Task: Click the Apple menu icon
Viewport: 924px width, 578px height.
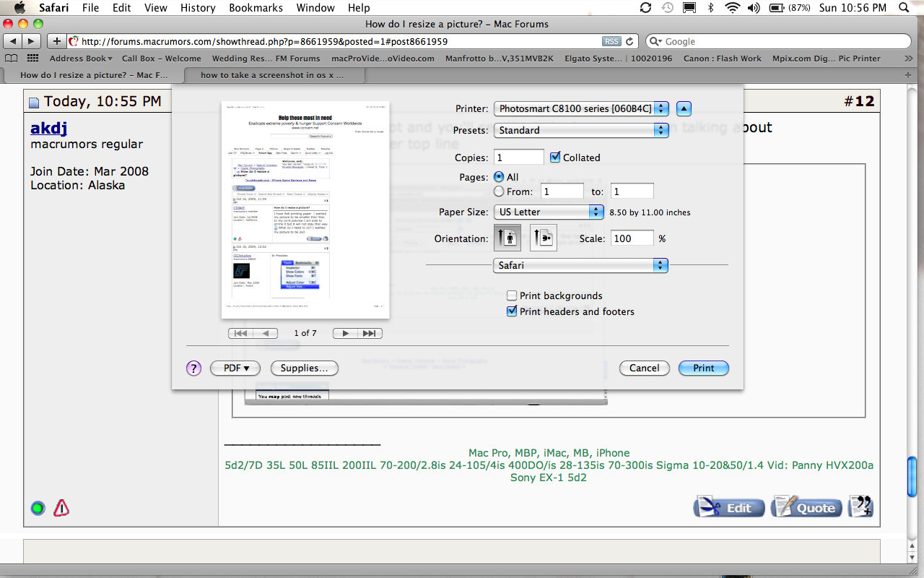Action: point(19,8)
